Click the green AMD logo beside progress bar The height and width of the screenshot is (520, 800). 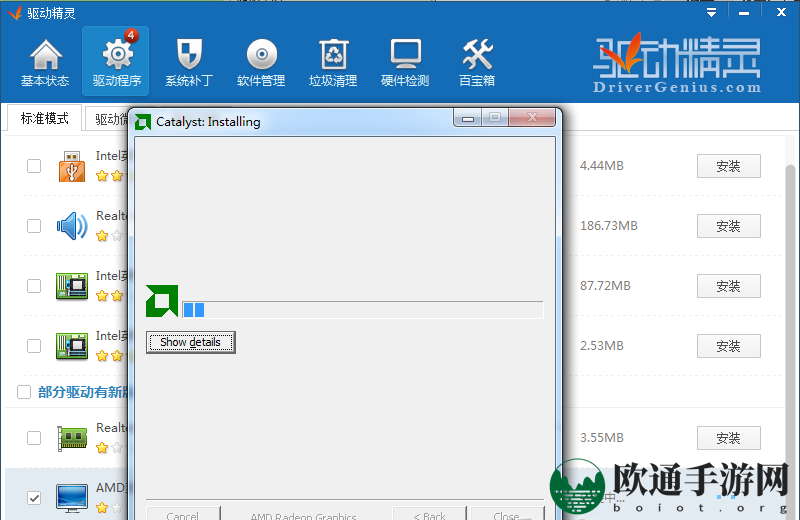tap(162, 301)
